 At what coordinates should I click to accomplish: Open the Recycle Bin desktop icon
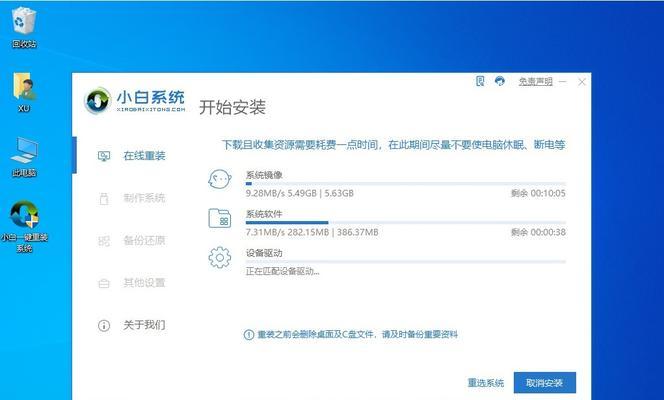[x=24, y=27]
